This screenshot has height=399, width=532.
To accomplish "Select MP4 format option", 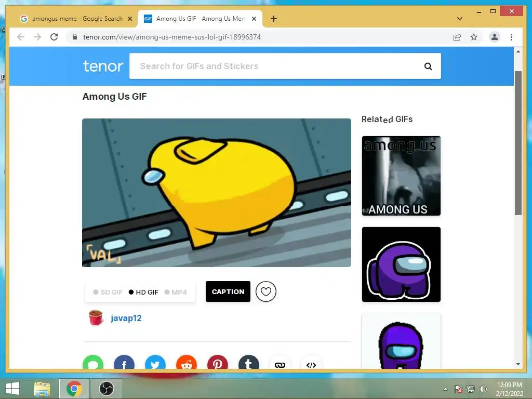I will coord(176,292).
